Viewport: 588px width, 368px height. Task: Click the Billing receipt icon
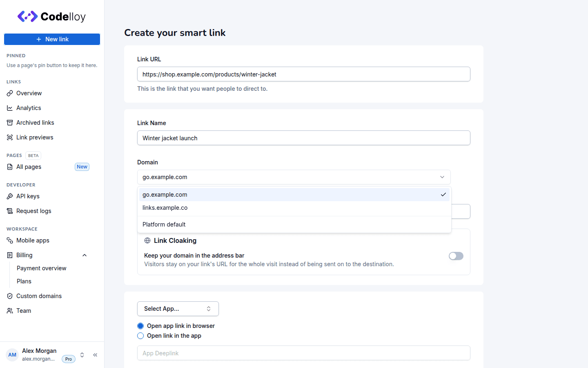pos(10,255)
